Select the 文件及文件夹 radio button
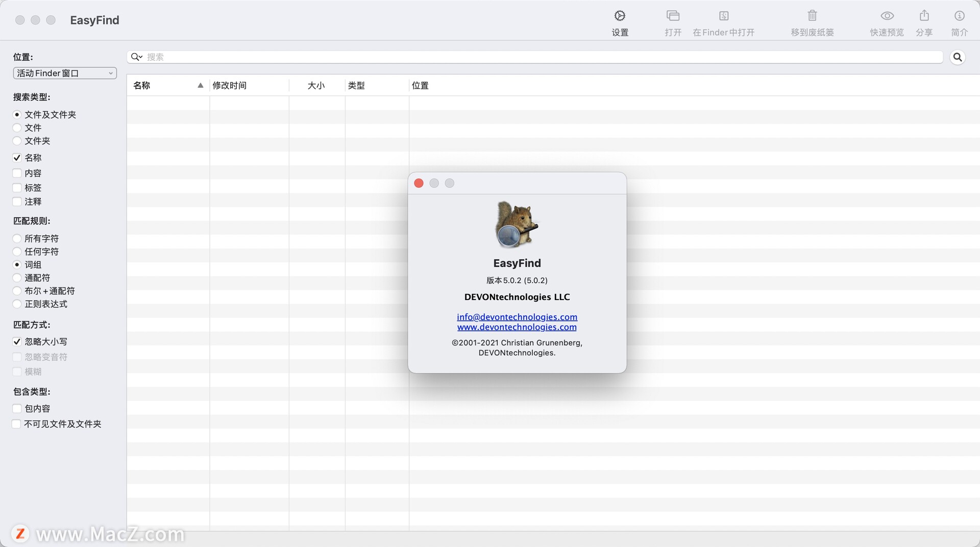Viewport: 980px width, 547px height. pyautogui.click(x=17, y=115)
